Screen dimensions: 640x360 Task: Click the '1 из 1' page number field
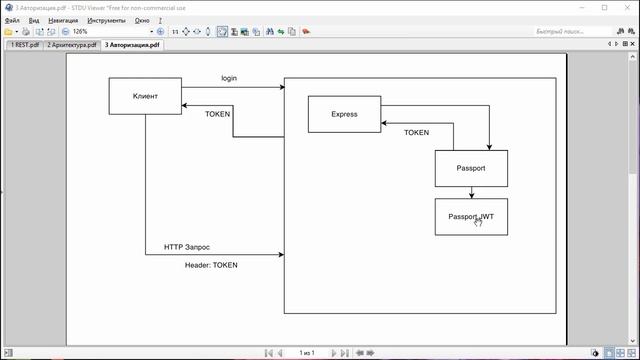click(x=307, y=353)
